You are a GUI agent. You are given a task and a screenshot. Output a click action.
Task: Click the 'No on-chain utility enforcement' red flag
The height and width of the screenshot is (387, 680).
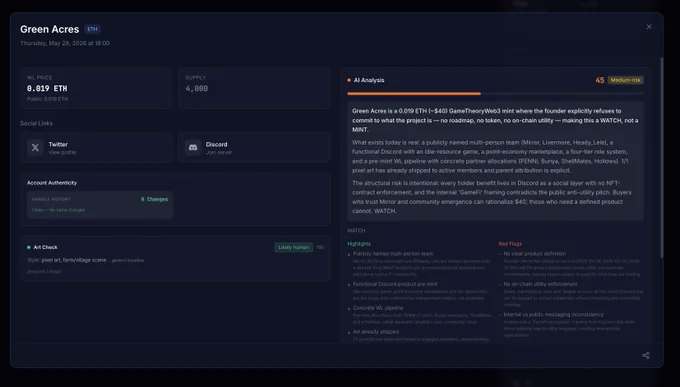click(540, 284)
